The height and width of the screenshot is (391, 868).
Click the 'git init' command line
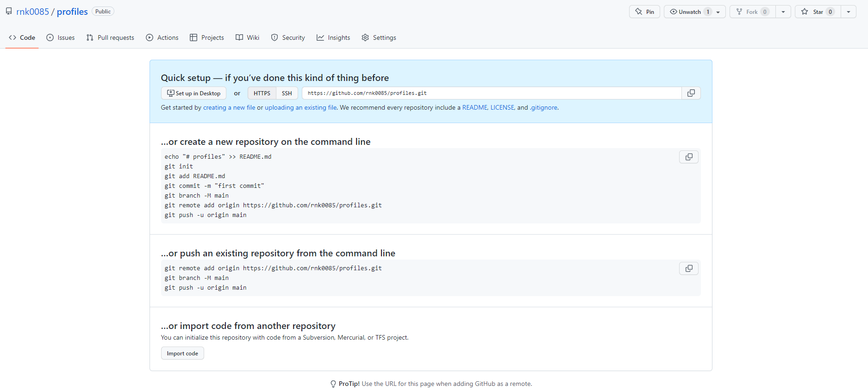[x=179, y=166]
